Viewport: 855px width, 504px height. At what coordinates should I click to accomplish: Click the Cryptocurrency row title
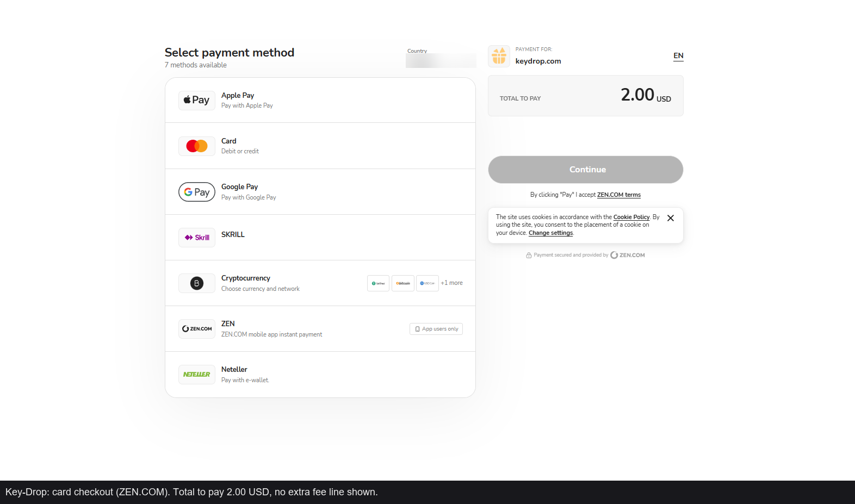[x=246, y=278]
